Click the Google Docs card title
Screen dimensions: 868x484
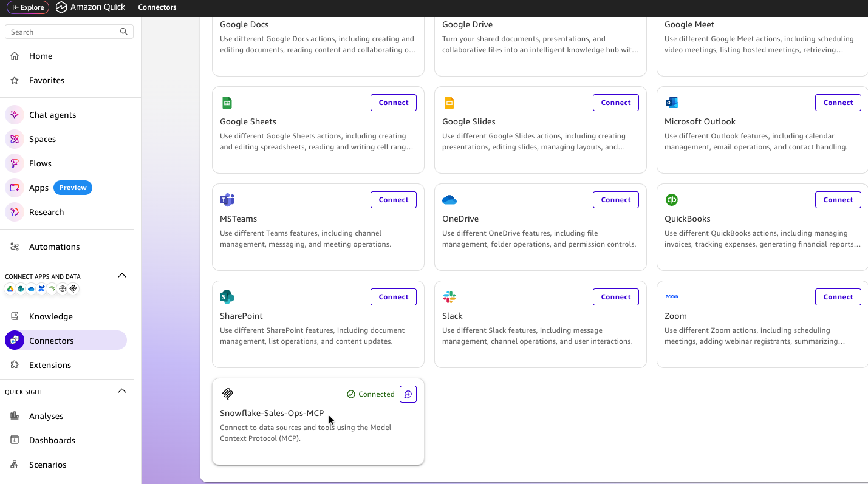click(244, 24)
